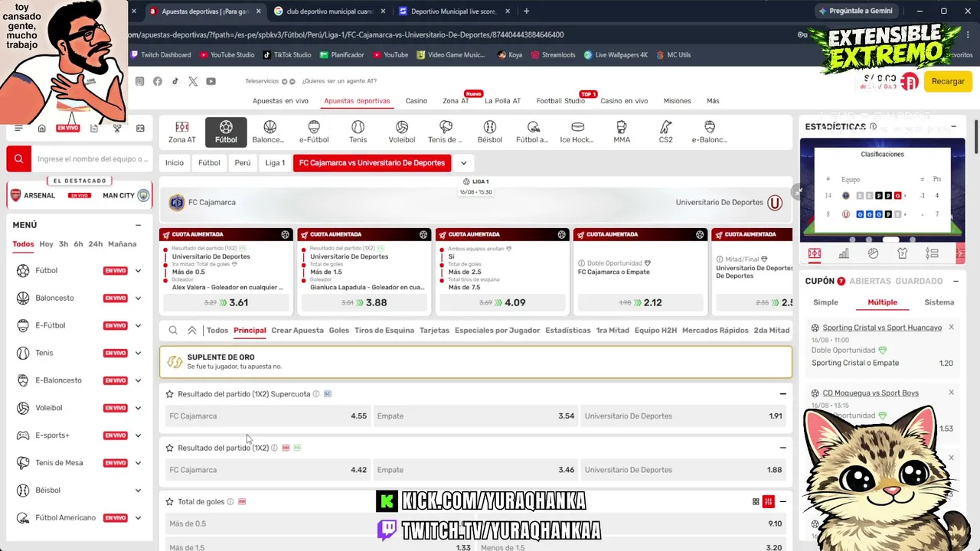Open the YouTube social icon in site header
This screenshot has height=551, width=980.
[211, 81]
